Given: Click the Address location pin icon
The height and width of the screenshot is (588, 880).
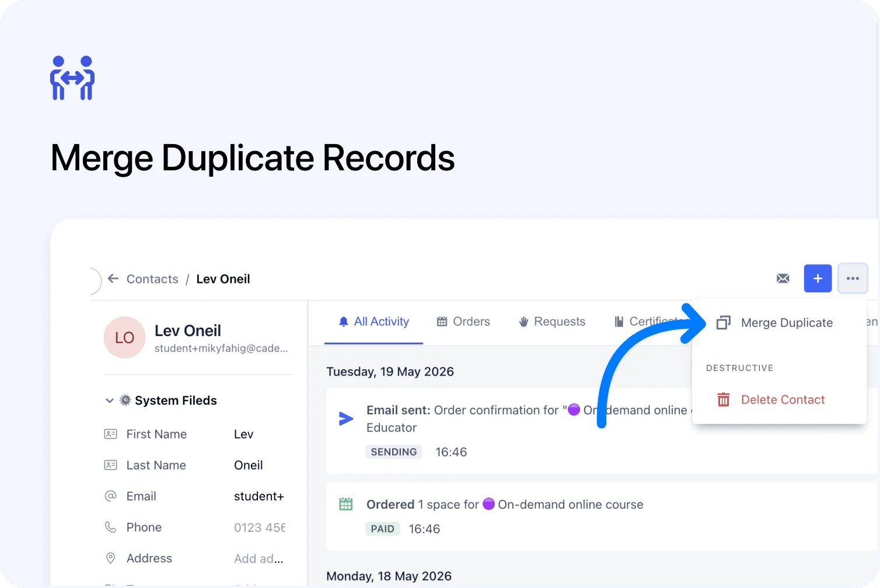Looking at the screenshot, I should pyautogui.click(x=110, y=558).
